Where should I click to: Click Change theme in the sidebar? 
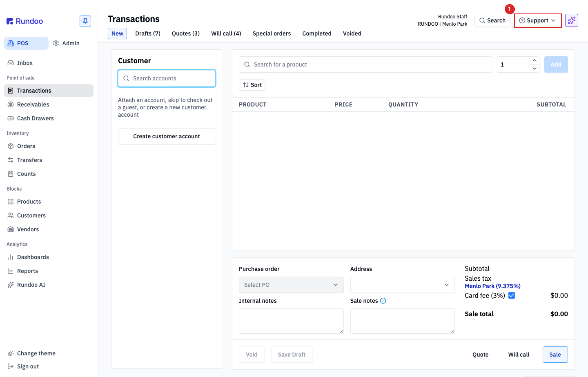coord(49,353)
